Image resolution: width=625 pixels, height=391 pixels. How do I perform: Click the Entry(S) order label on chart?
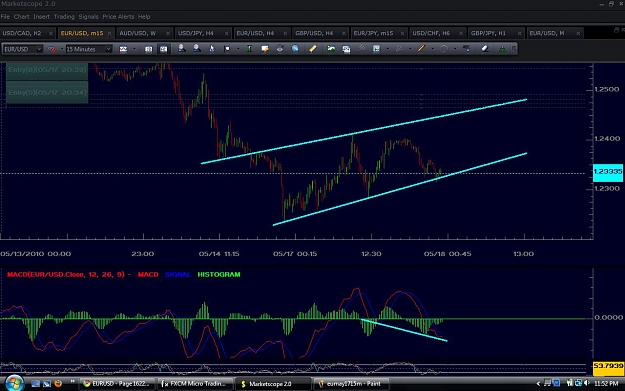pyautogui.click(x=47, y=92)
